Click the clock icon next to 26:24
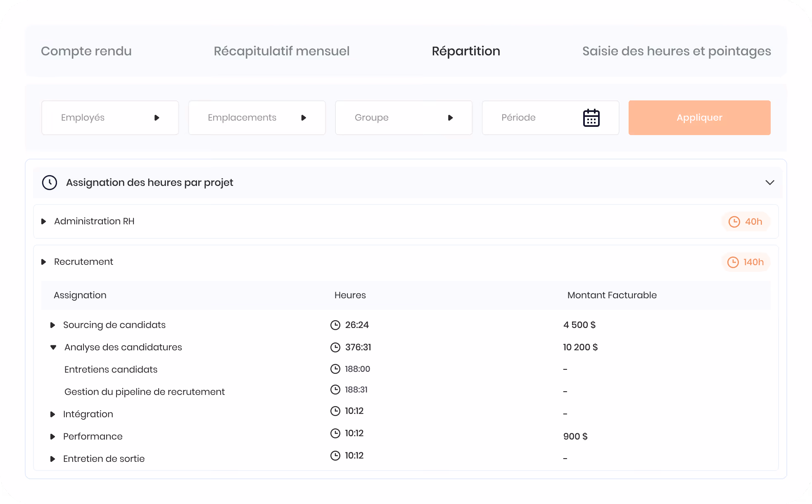 [x=335, y=325]
